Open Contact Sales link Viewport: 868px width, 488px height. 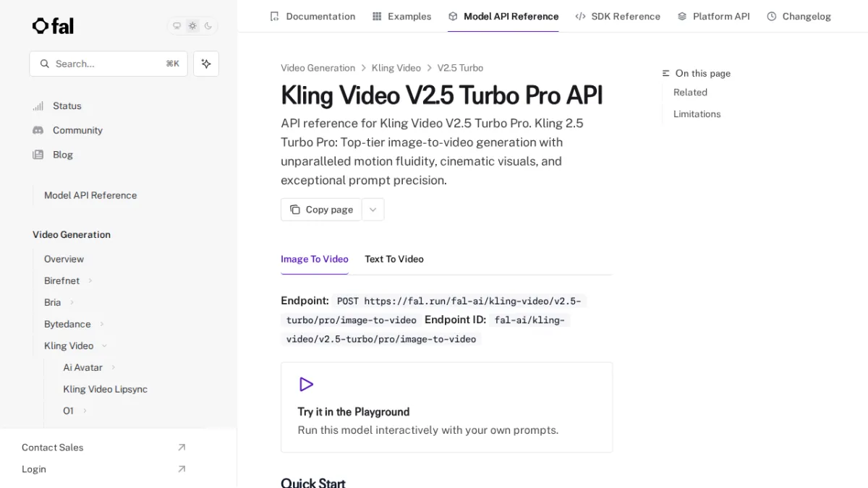pos(52,448)
